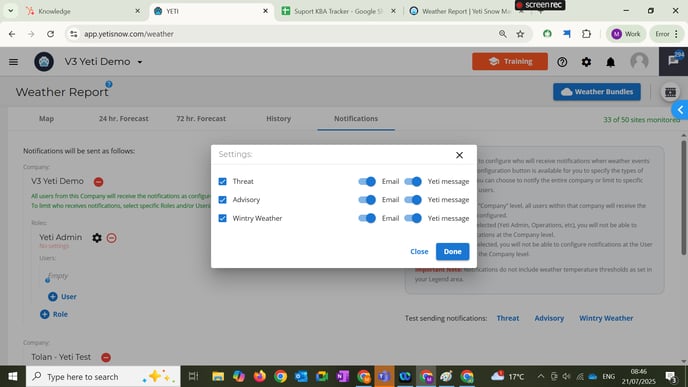Viewport: 688px width, 387px height.
Task: Click the Done button
Action: (x=452, y=251)
